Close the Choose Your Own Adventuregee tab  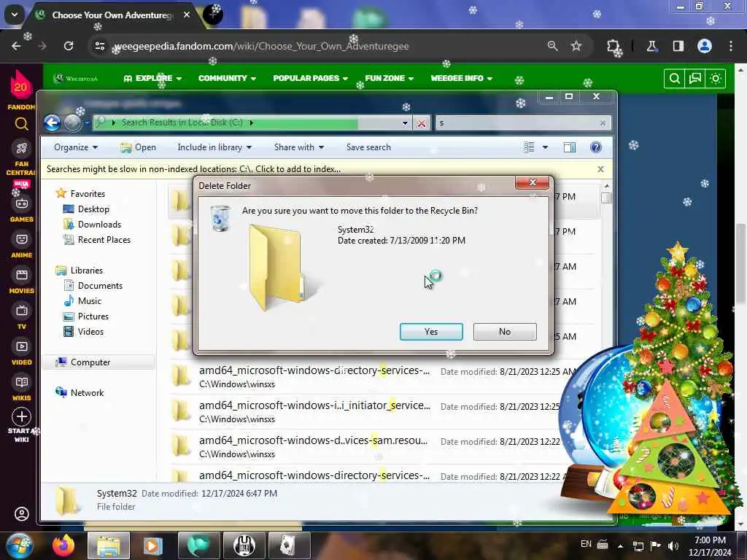[187, 15]
